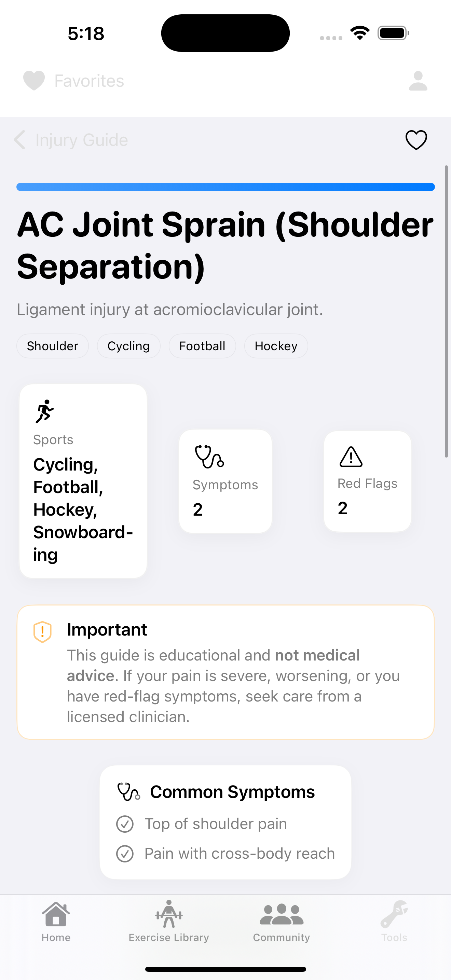
Task: Click the blue progress bar
Action: click(x=225, y=187)
